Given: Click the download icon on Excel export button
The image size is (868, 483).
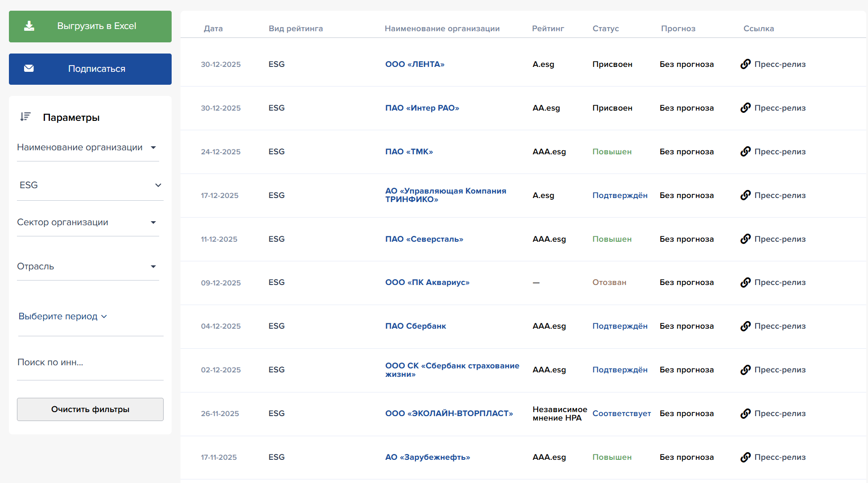Looking at the screenshot, I should point(29,26).
